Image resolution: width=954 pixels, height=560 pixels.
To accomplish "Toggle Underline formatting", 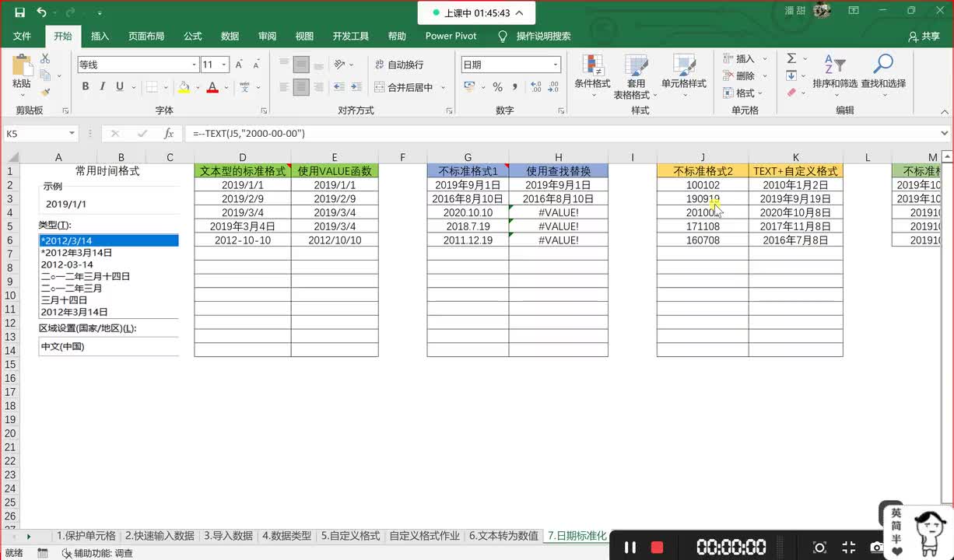I will tap(120, 87).
